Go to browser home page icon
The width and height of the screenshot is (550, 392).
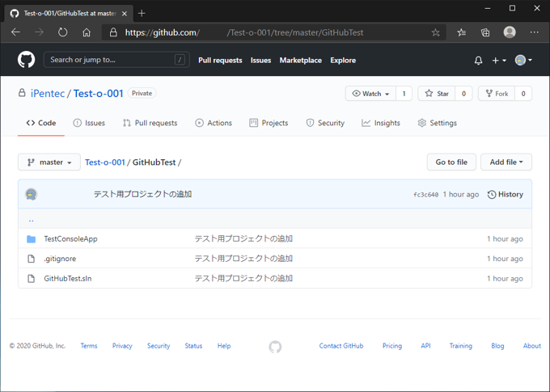click(x=87, y=32)
